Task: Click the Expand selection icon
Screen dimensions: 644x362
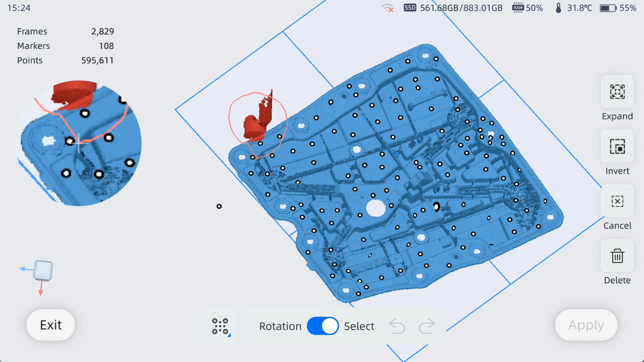Action: tap(617, 92)
